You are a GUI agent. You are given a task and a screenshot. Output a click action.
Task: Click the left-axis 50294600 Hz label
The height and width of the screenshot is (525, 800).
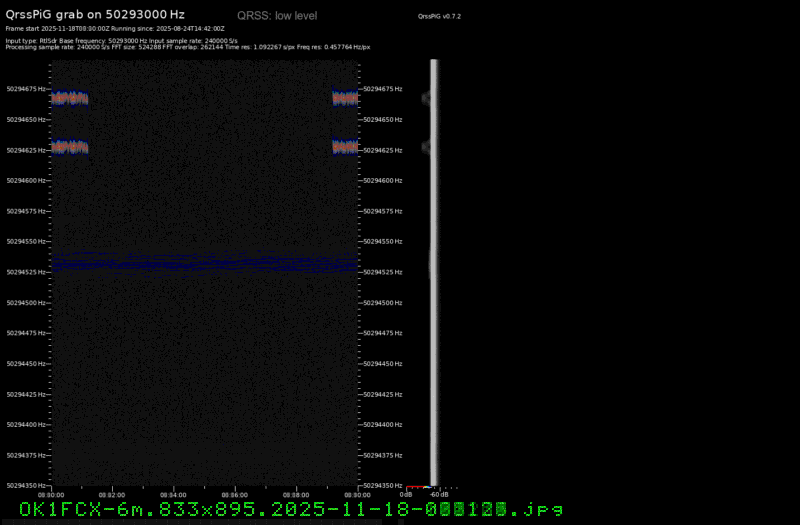(x=25, y=181)
